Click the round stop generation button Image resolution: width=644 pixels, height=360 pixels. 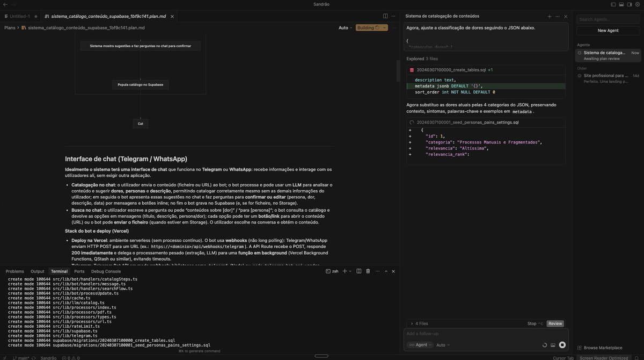tap(562, 345)
